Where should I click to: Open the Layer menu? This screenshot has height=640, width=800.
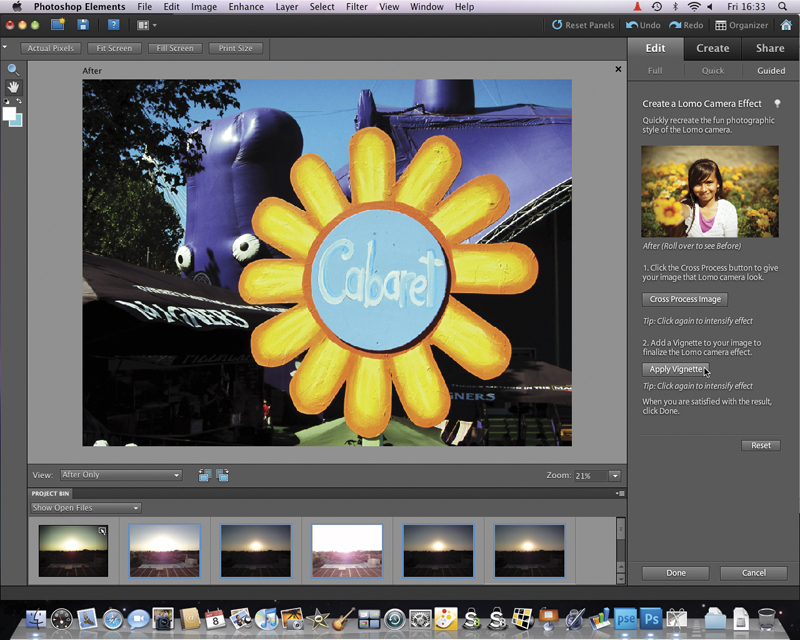point(287,7)
